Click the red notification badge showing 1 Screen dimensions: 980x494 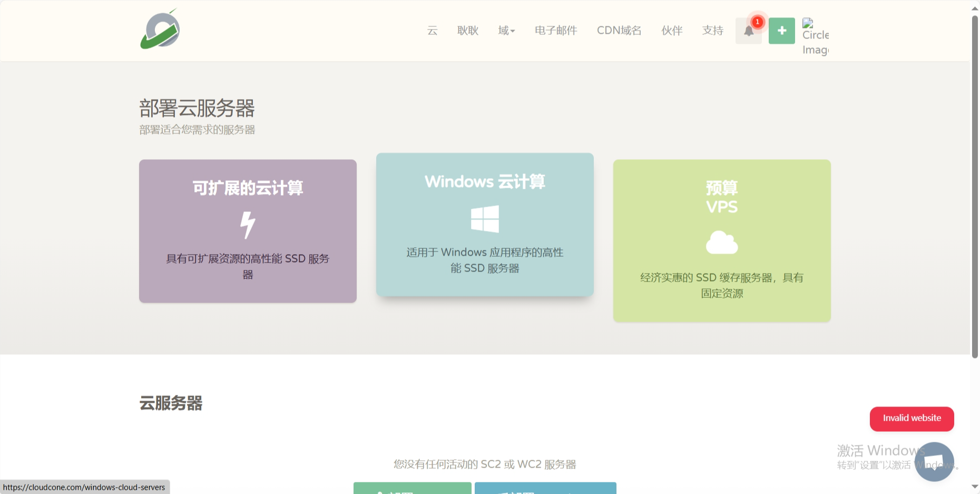[x=757, y=22]
